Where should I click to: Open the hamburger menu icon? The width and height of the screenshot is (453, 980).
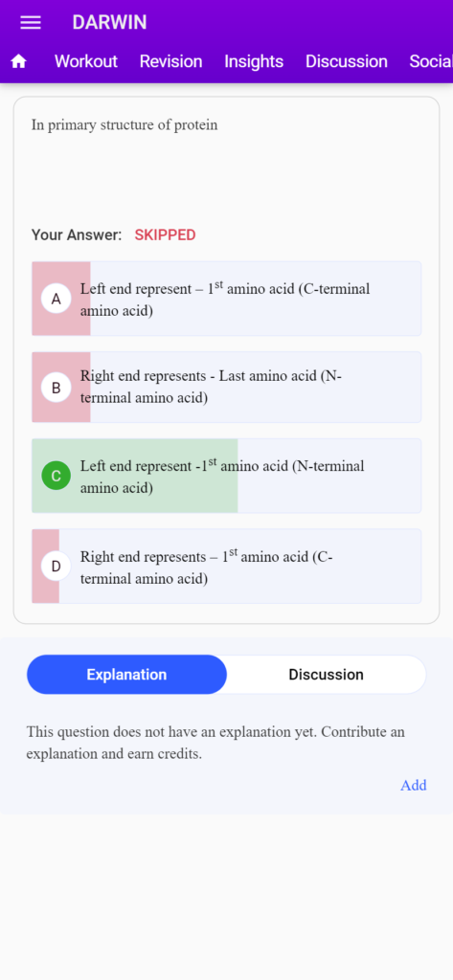click(31, 23)
